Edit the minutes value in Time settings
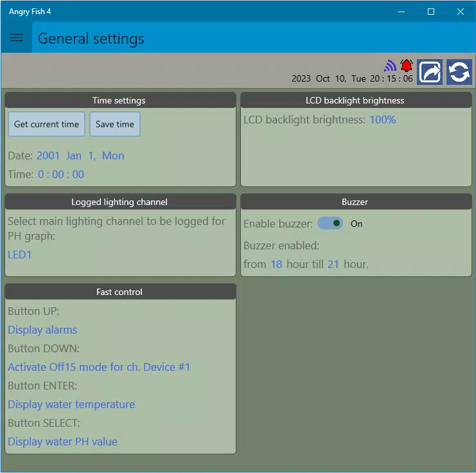The height and width of the screenshot is (473, 476). 58,174
